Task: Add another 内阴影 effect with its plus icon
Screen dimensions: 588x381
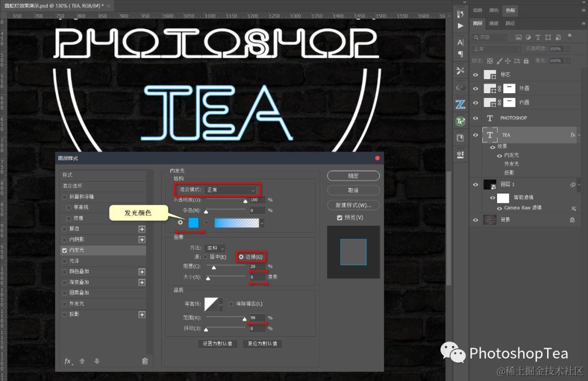Action: [142, 239]
